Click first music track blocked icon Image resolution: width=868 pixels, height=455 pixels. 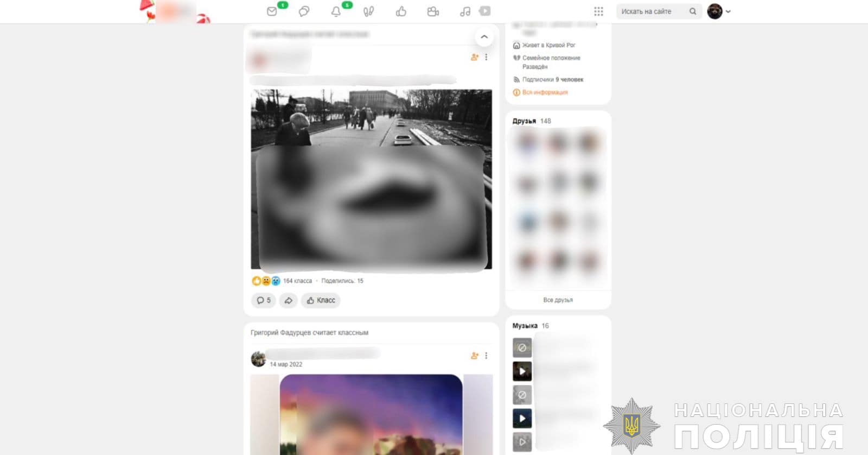522,347
